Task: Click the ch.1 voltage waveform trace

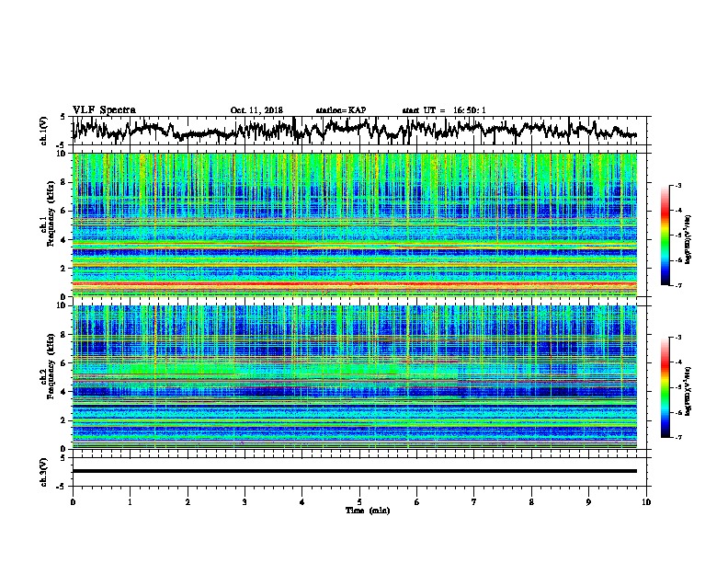Action: tap(354, 130)
